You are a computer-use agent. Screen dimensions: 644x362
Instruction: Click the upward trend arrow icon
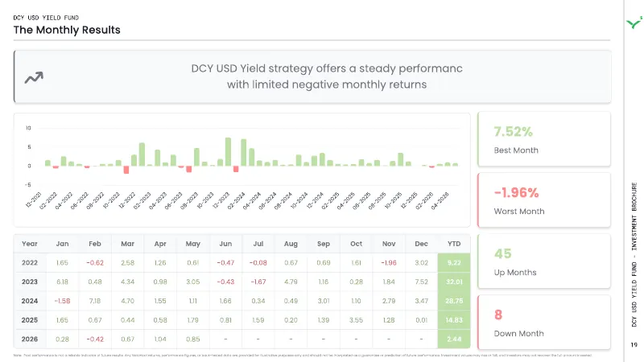click(x=34, y=77)
